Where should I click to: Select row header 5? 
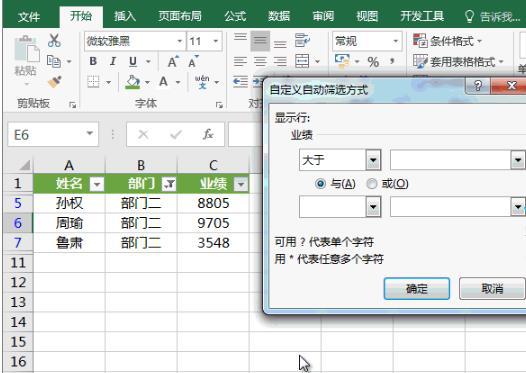(17, 203)
